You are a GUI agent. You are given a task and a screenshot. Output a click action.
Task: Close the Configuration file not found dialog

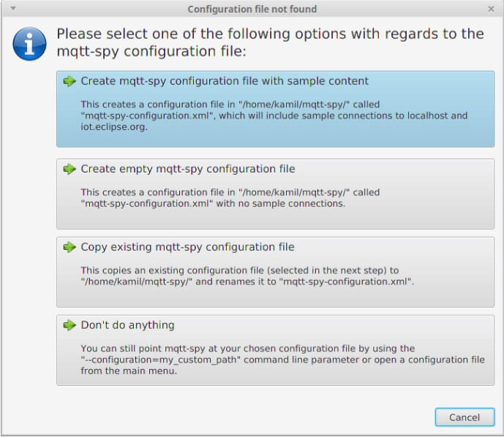(x=491, y=9)
